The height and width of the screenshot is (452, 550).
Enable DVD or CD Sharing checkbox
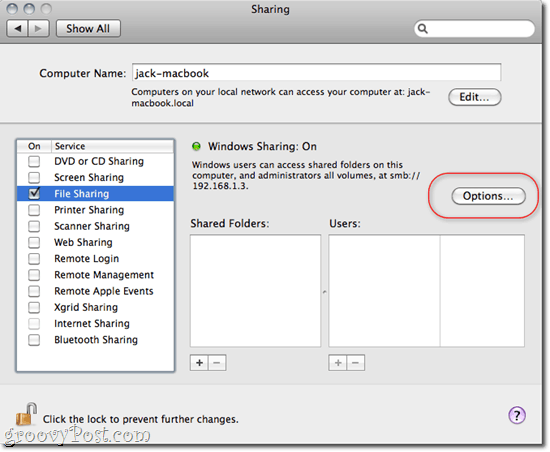point(34,161)
